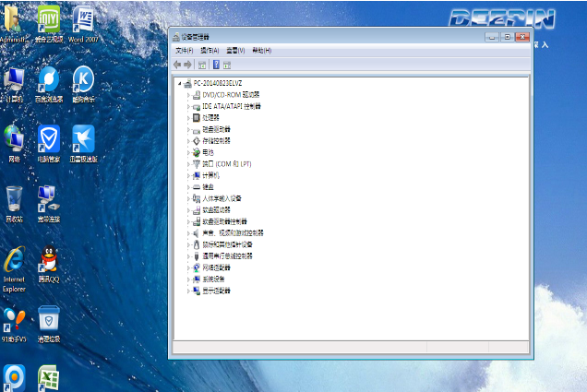Select the 软盘驱动器控制器 label

224,221
